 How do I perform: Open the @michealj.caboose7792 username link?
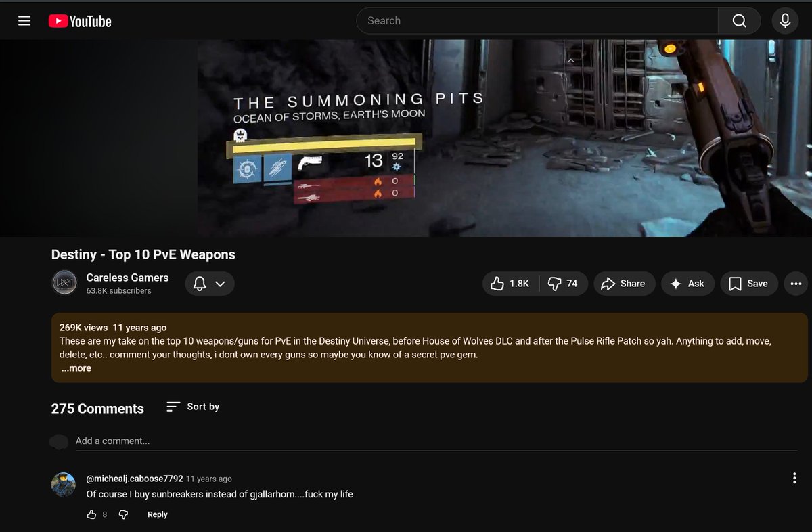point(135,479)
